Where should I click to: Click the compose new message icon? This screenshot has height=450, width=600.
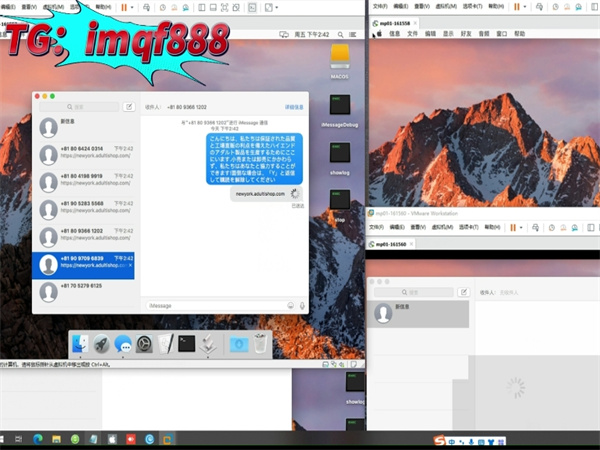click(128, 106)
